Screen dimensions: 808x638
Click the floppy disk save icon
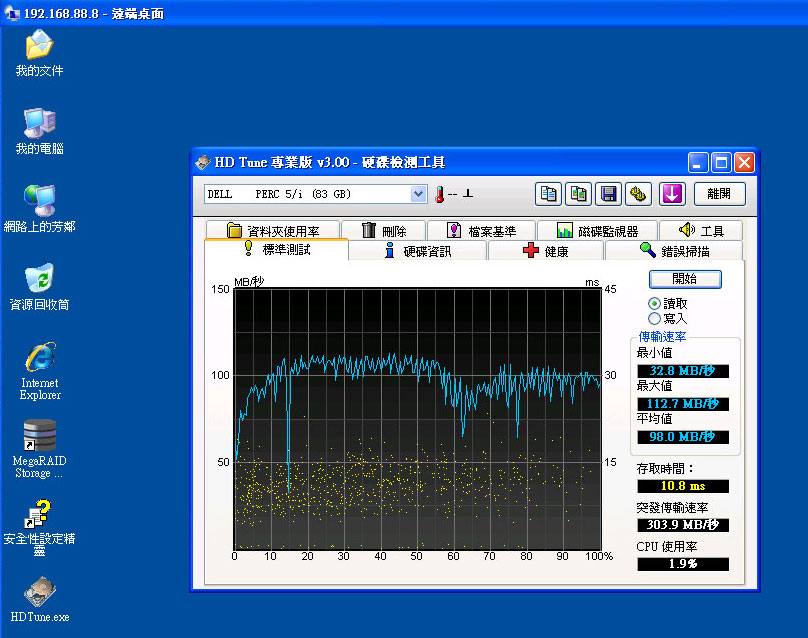tap(608, 193)
